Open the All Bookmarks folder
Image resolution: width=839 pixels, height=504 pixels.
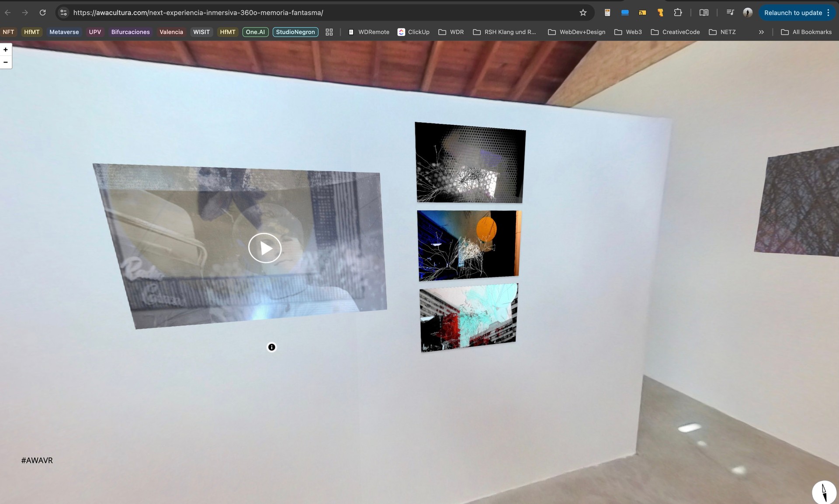click(x=806, y=32)
